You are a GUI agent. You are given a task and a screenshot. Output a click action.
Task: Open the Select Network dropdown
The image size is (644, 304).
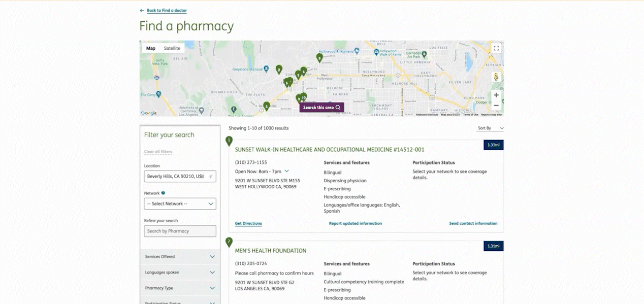(x=180, y=204)
